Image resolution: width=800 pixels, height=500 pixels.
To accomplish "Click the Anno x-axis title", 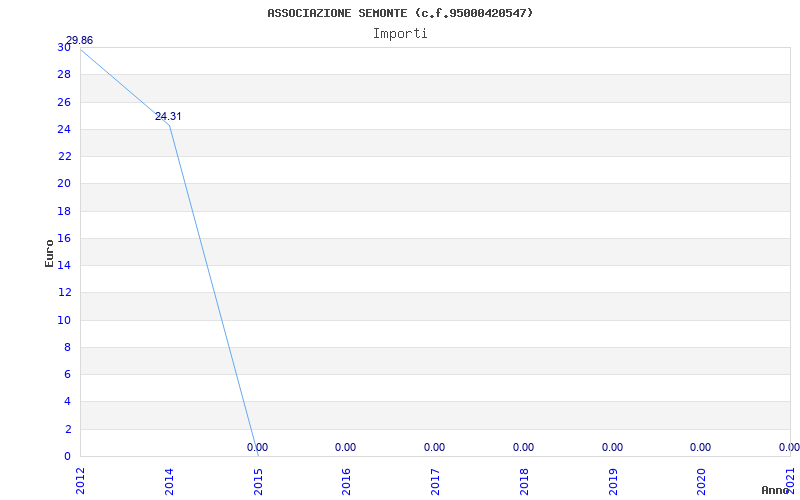I will [x=775, y=490].
